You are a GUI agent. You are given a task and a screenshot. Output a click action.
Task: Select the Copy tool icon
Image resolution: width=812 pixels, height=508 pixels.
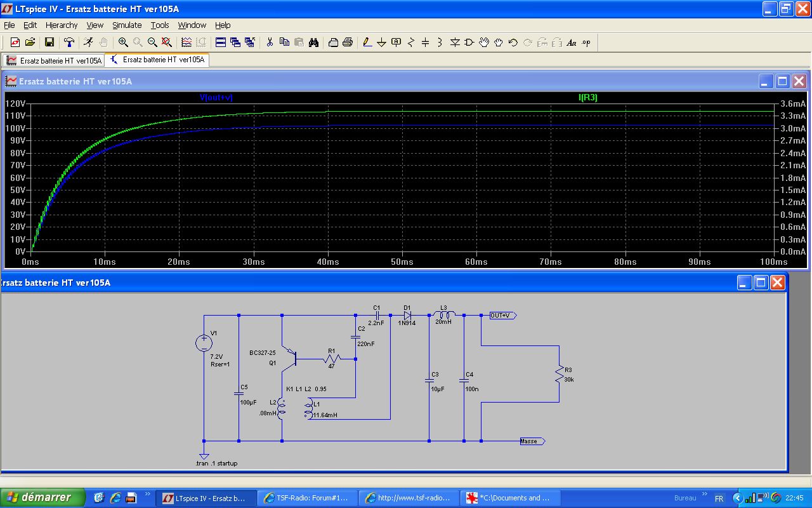(284, 43)
